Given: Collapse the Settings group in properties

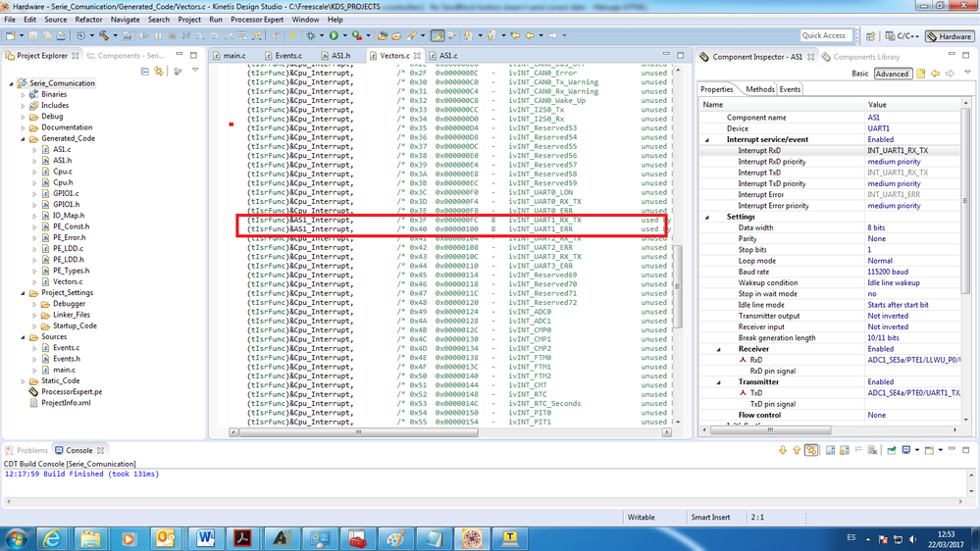Looking at the screenshot, I should point(707,218).
